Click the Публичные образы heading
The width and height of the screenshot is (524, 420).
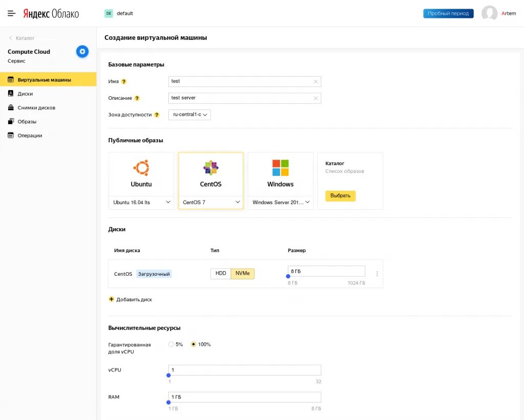[x=136, y=140]
